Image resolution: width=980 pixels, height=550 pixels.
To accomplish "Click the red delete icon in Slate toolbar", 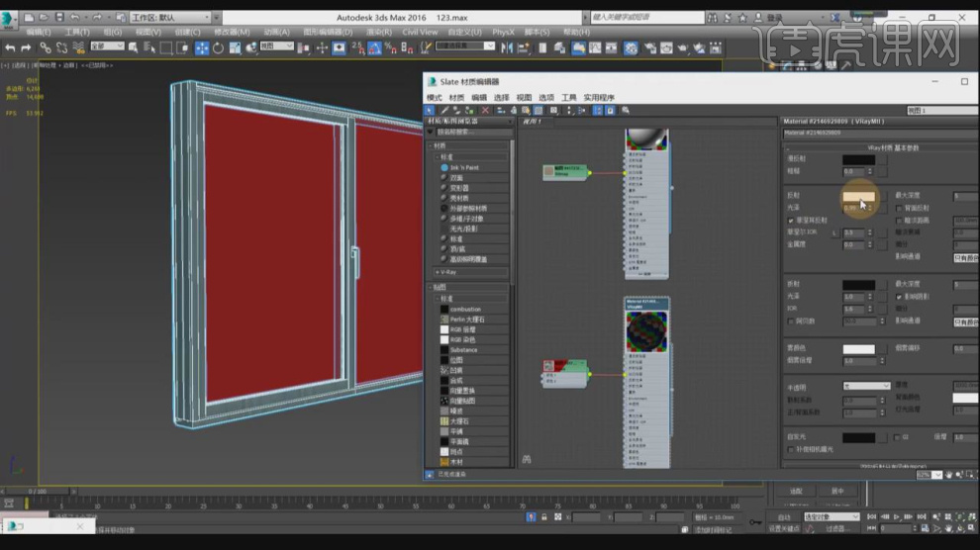I will 486,110.
